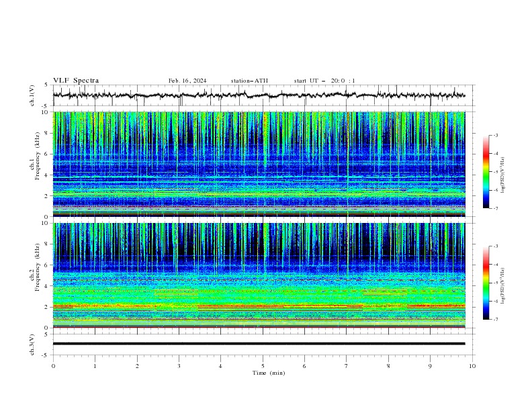Click the "-3" tick on the ch.1 color bar
This screenshot has height=411, width=532.
495,135
